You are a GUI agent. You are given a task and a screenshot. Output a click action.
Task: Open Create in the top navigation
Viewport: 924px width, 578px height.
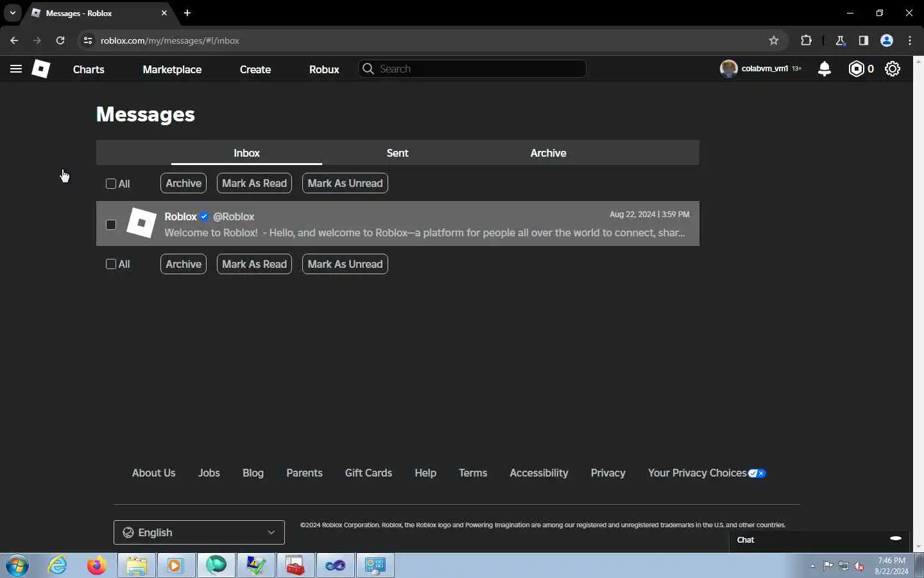point(255,69)
